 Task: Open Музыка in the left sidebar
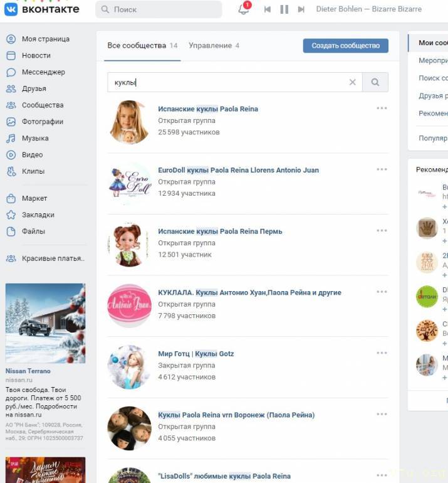[x=34, y=138]
